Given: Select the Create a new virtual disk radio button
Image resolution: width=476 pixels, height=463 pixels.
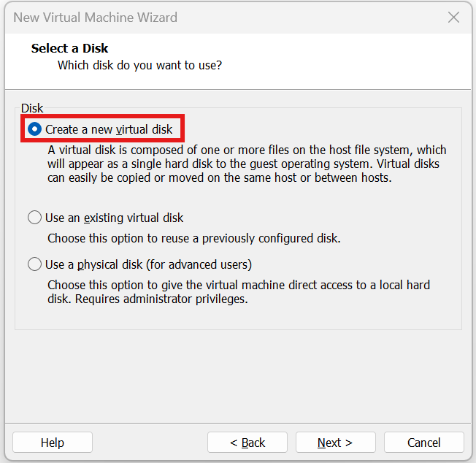Looking at the screenshot, I should (x=35, y=129).
